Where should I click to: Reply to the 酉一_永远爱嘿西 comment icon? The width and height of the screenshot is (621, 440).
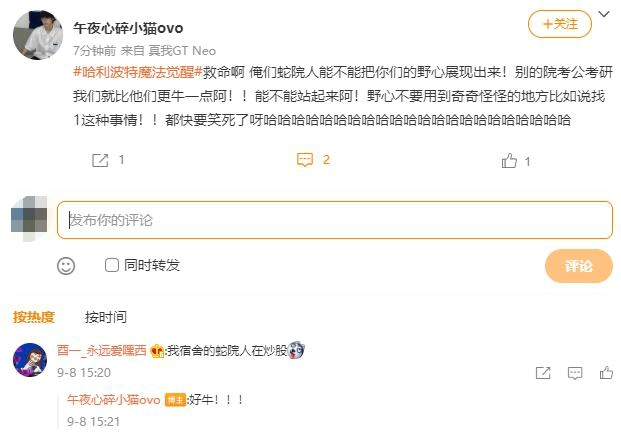coord(575,373)
